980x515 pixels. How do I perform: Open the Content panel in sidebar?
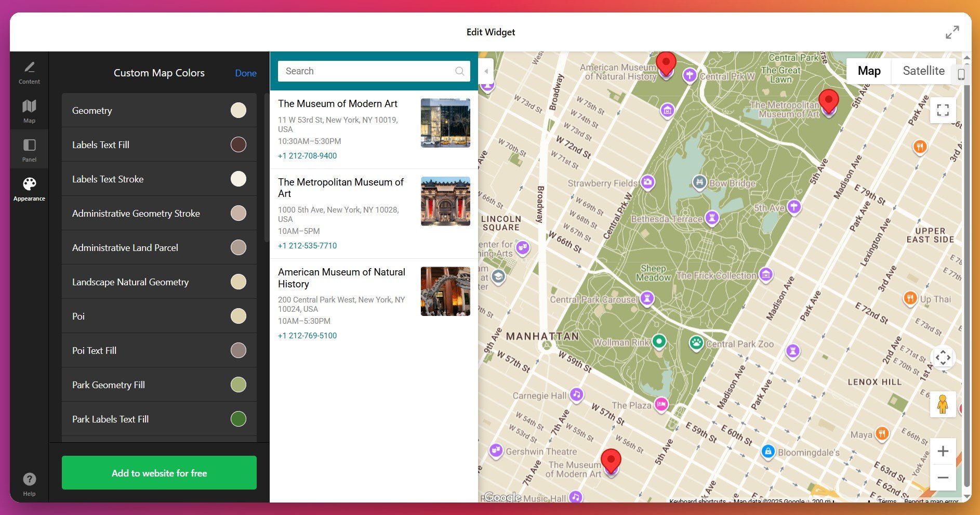[29, 71]
